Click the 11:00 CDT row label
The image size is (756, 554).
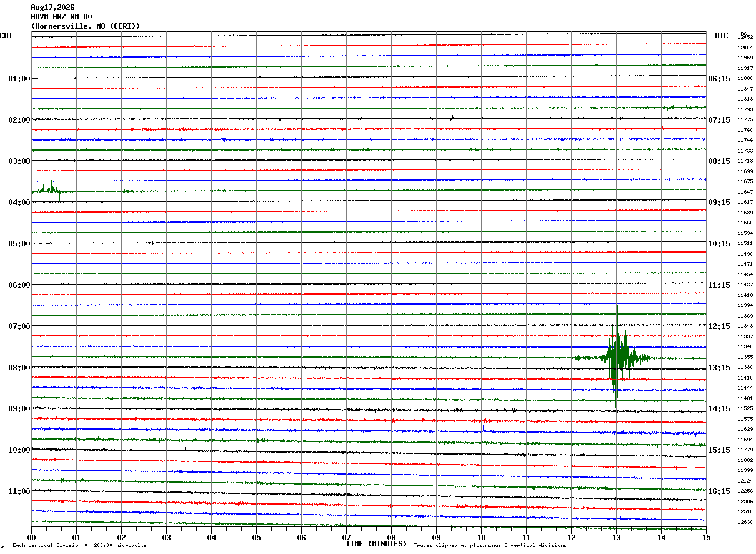pyautogui.click(x=19, y=491)
